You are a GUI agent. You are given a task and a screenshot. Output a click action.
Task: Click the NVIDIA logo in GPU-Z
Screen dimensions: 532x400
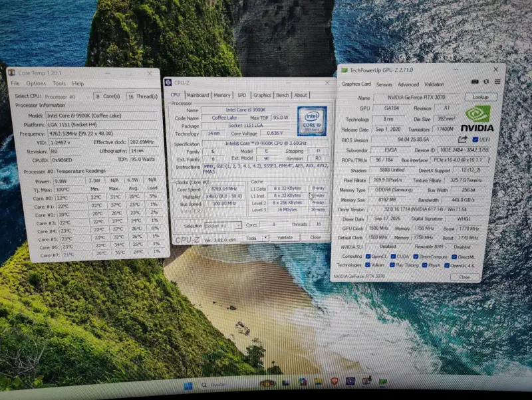pos(477,119)
